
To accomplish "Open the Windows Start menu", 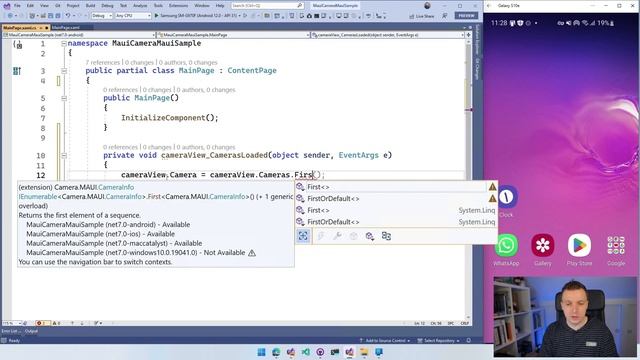I will [262, 352].
